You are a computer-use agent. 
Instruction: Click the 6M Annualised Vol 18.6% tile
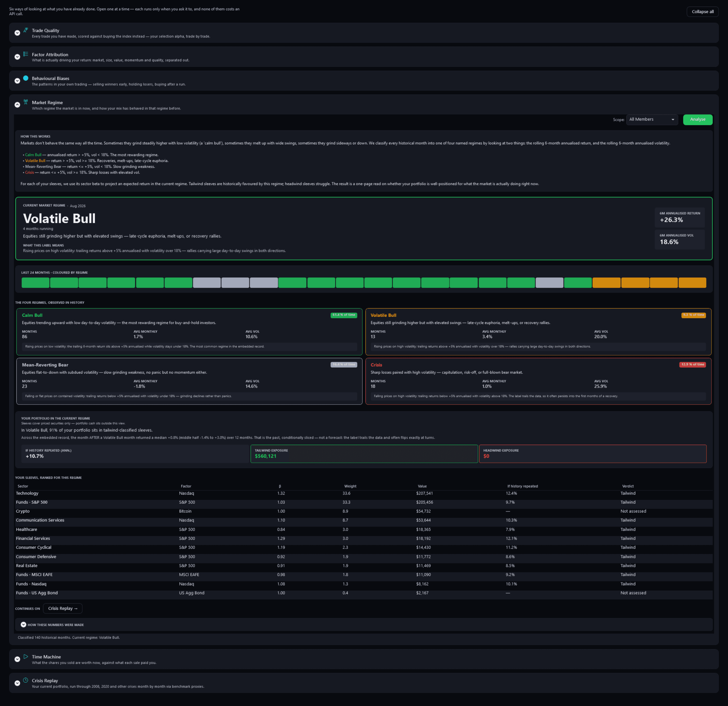[x=680, y=239]
